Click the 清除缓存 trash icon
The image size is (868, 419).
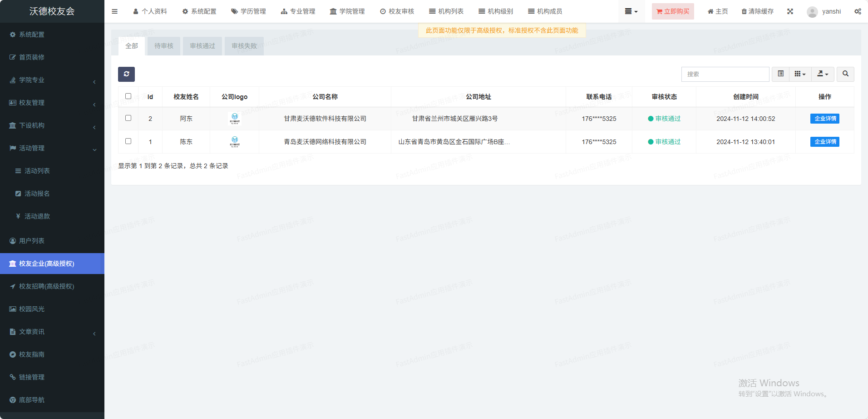point(744,11)
